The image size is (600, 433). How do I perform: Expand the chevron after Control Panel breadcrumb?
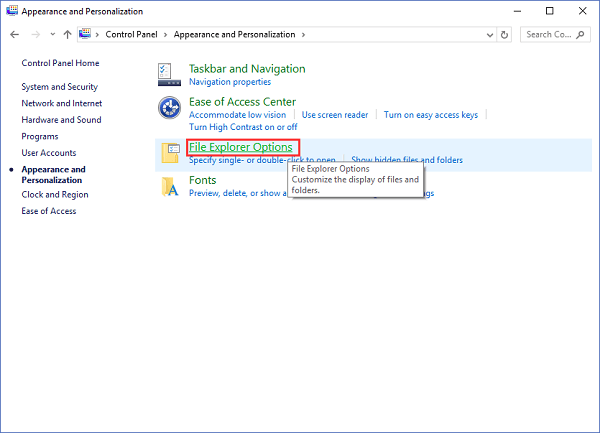pos(167,34)
